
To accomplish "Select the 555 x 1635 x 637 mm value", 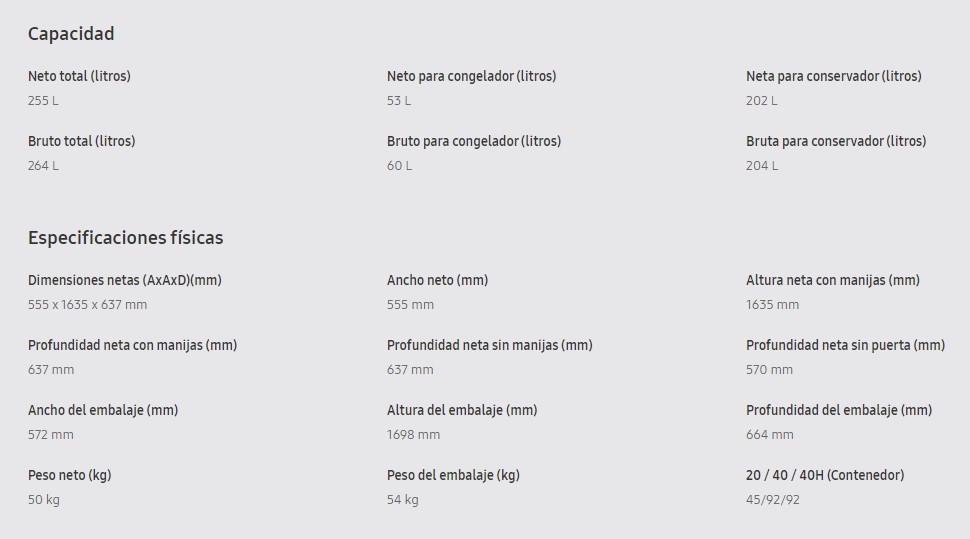I will tap(87, 305).
